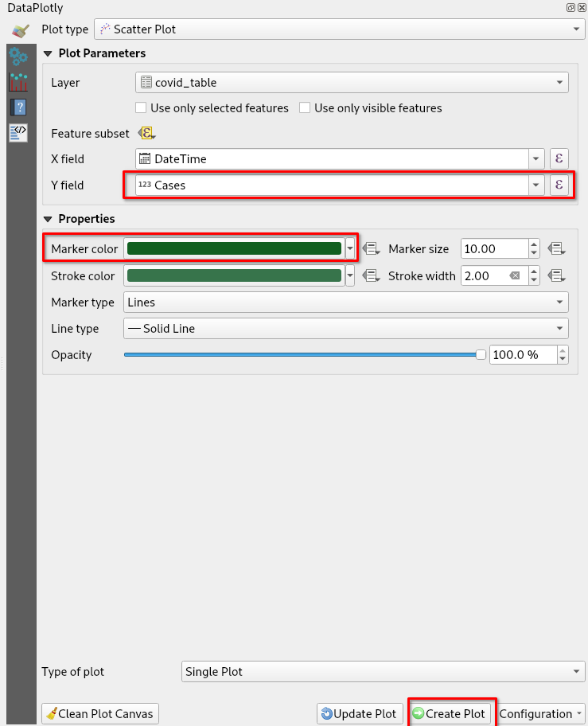Click the Clean Plot Canvas button
The width and height of the screenshot is (588, 726).
point(100,714)
